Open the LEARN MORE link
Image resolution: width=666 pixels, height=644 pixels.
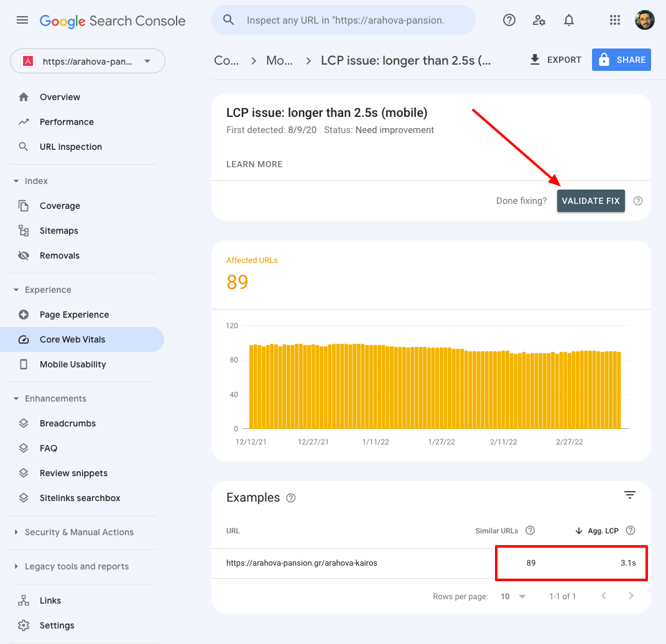[x=254, y=164]
